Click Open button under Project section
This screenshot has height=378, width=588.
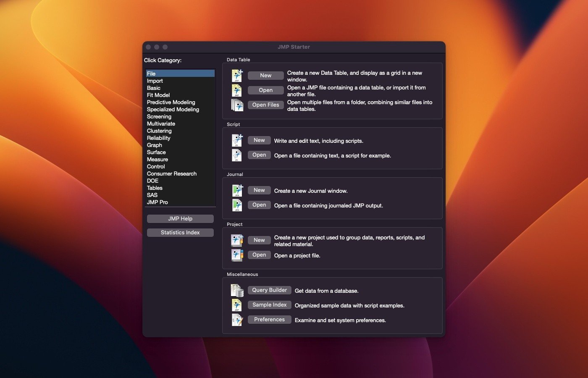pos(259,255)
